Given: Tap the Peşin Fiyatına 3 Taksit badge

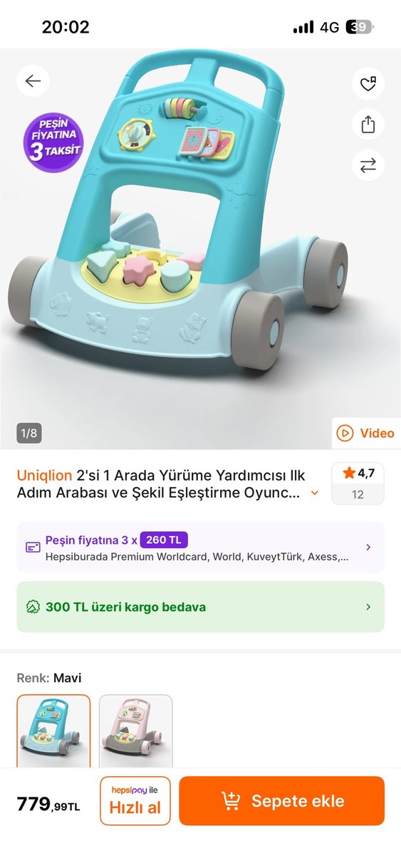Looking at the screenshot, I should pyautogui.click(x=53, y=142).
